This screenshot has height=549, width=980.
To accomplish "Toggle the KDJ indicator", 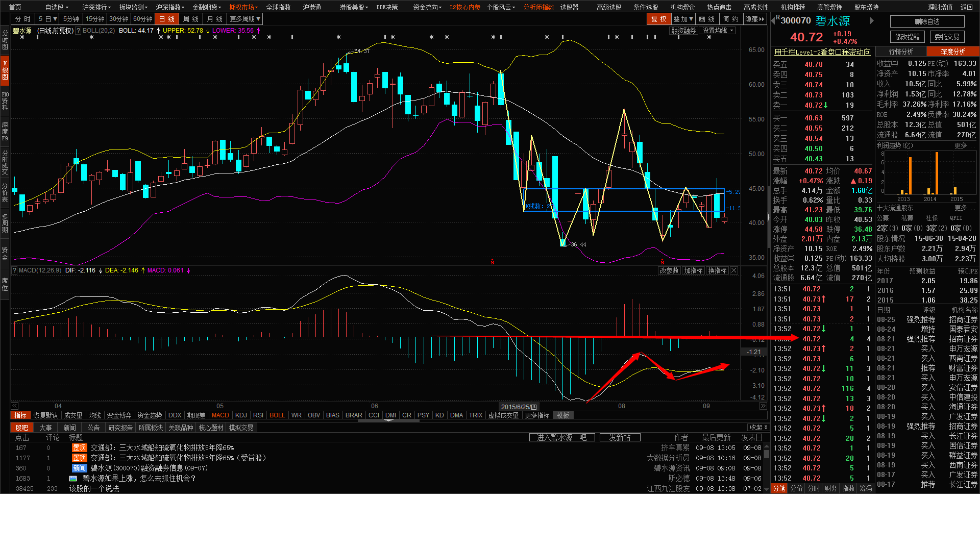I will [x=241, y=415].
